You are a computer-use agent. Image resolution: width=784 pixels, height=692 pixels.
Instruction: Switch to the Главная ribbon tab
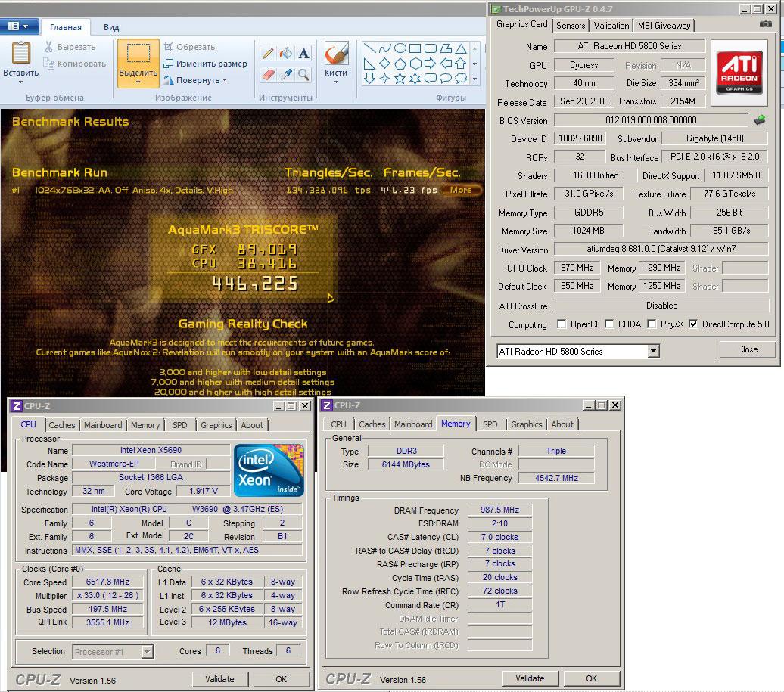[x=66, y=27]
